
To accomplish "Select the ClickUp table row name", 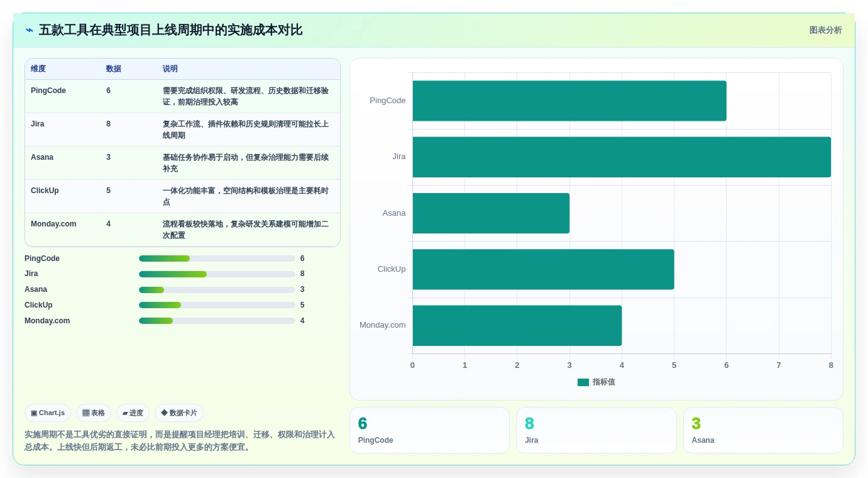I will (45, 191).
